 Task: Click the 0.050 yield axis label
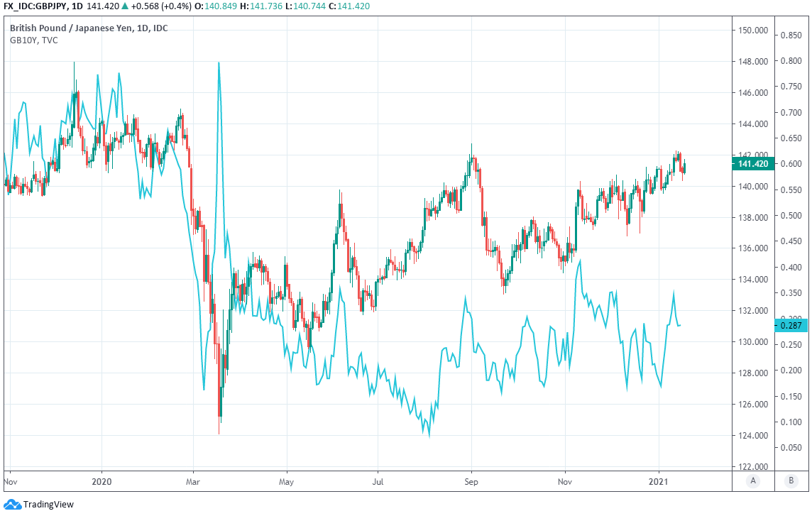tap(791, 448)
